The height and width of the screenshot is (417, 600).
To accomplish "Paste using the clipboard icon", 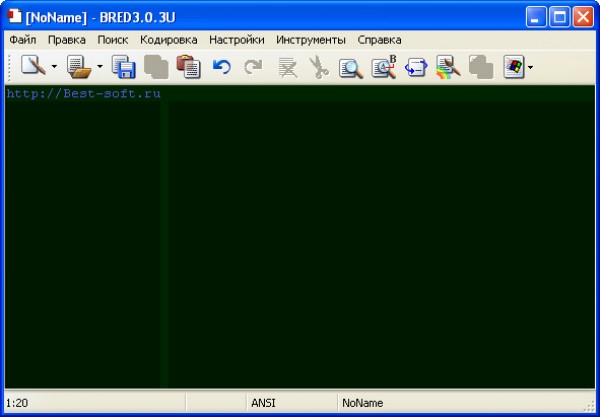I will (x=187, y=67).
